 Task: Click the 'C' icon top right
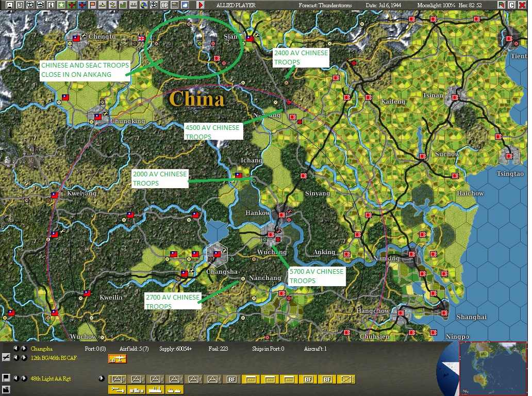(x=511, y=5)
